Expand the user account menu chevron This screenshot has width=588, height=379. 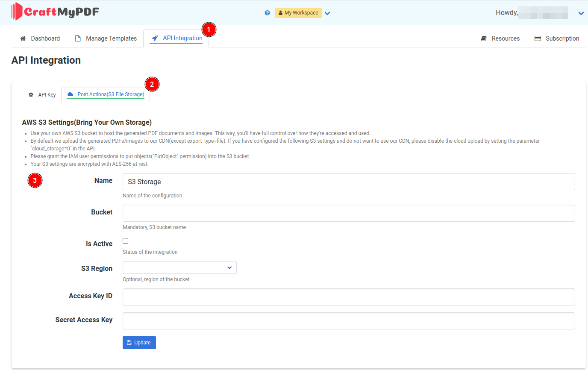(581, 13)
